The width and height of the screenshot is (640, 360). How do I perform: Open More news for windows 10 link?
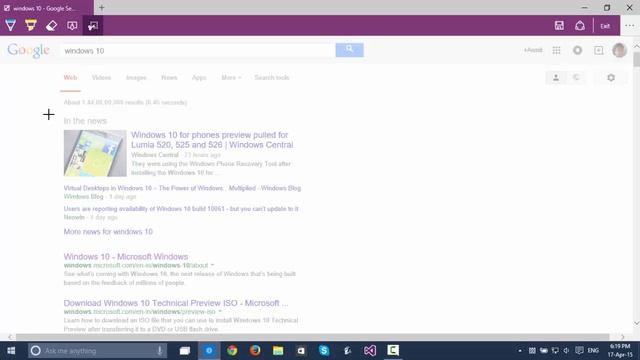pyautogui.click(x=108, y=231)
